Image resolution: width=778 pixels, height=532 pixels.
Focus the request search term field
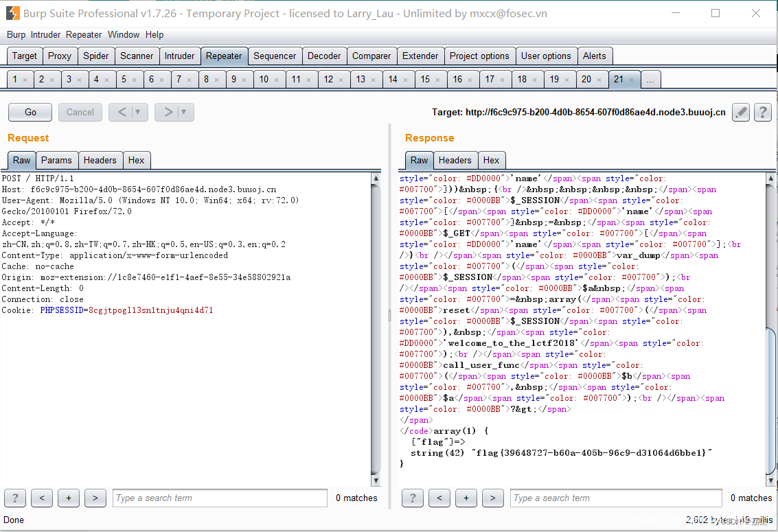220,498
